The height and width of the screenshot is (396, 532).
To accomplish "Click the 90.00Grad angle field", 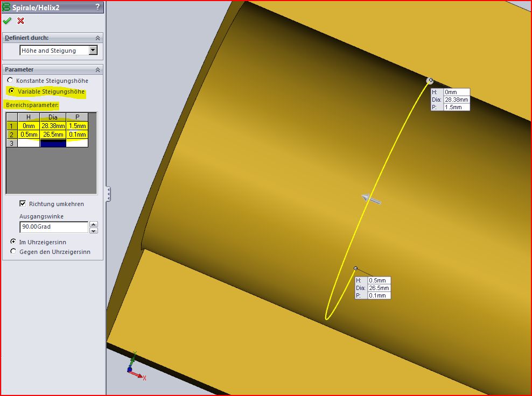I will coord(54,227).
